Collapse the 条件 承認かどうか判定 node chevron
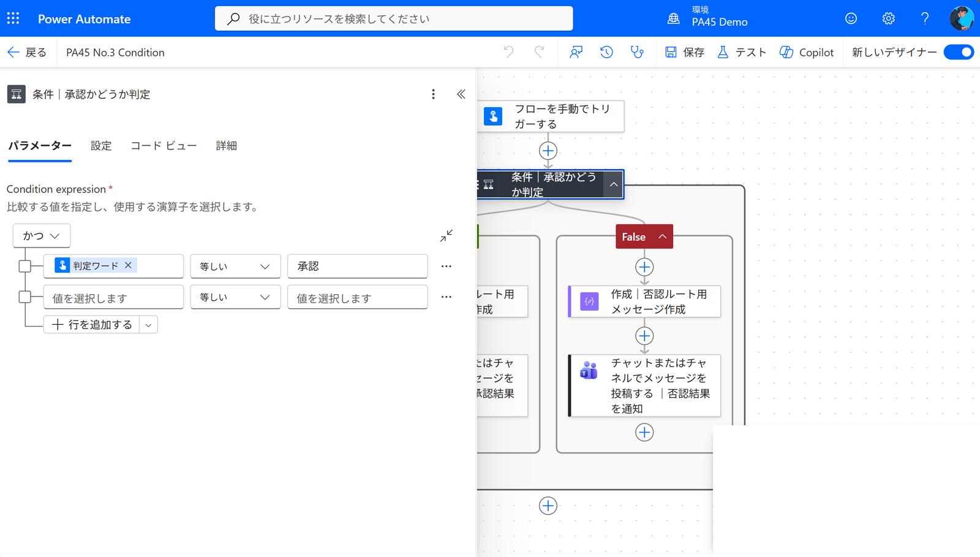 (613, 184)
